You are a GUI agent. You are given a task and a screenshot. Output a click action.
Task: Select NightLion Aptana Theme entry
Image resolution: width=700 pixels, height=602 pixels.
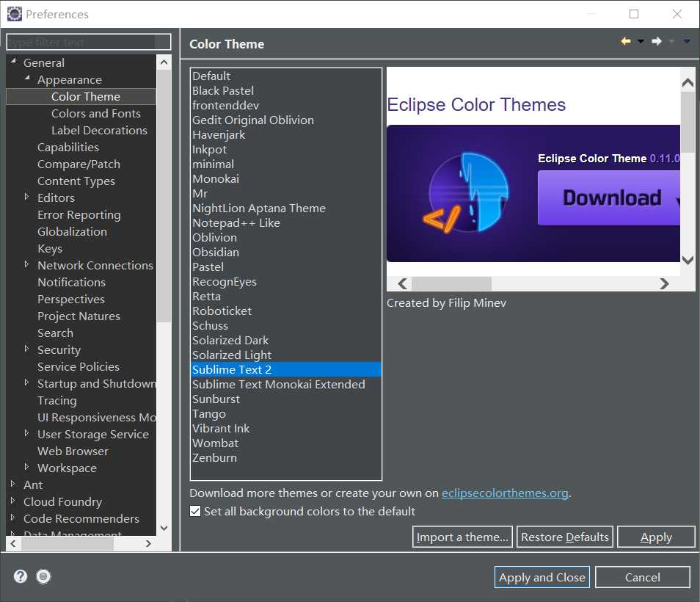pos(285,208)
